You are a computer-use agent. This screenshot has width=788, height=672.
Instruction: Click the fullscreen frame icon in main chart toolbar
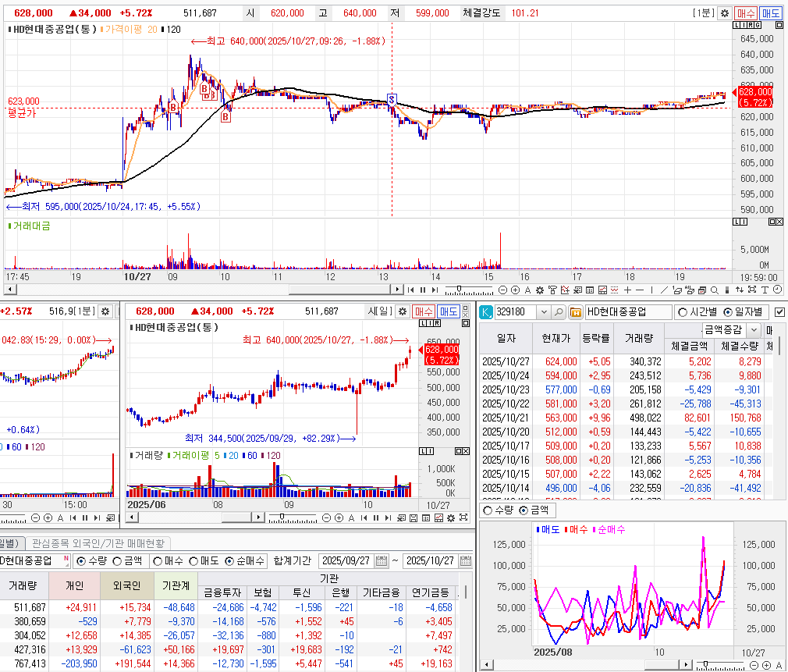click(752, 290)
